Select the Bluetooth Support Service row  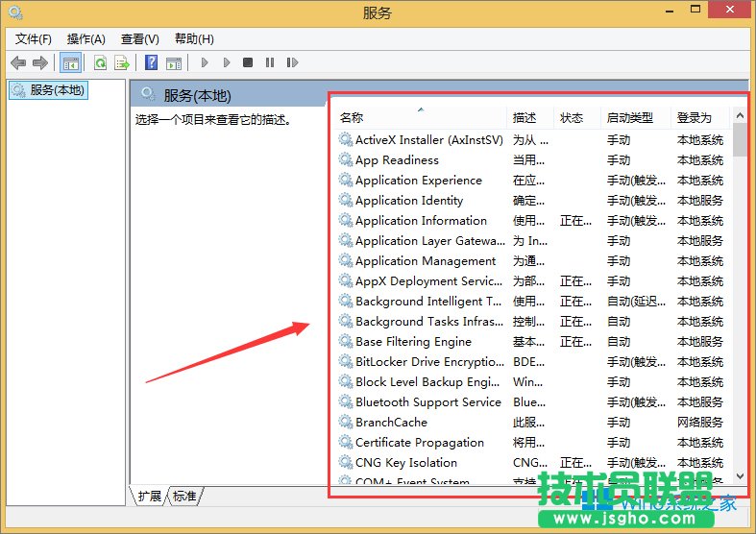[x=427, y=402]
